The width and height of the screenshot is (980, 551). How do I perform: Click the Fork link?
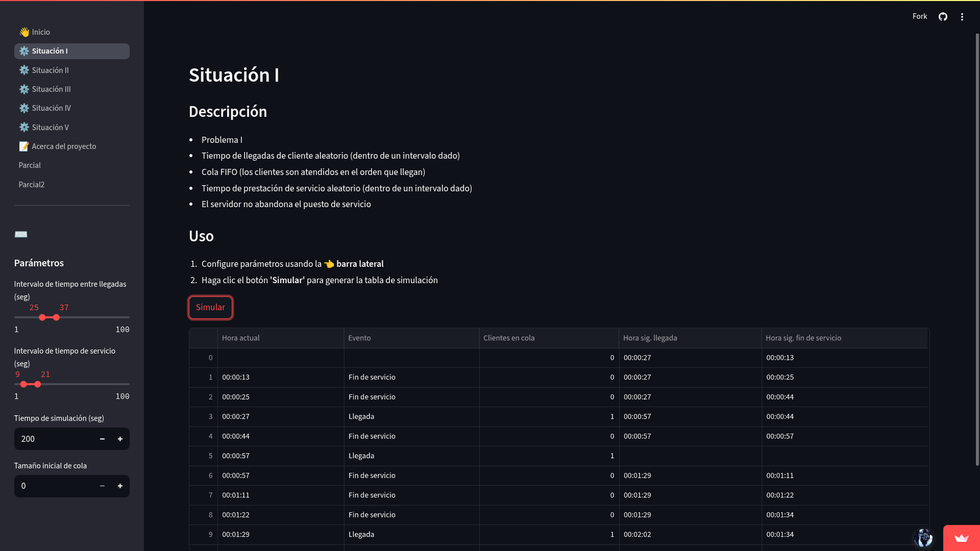pos(919,16)
